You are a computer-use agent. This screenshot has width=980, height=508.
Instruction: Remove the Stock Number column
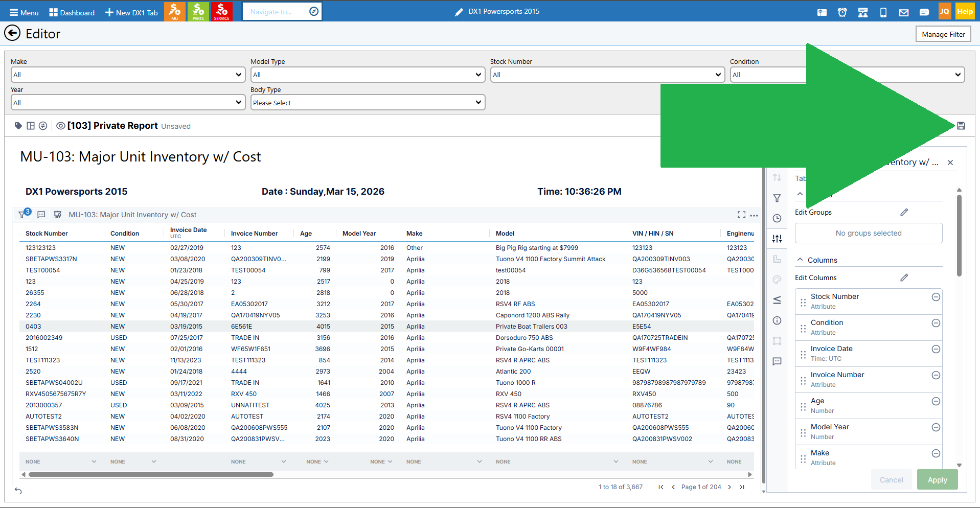point(936,297)
